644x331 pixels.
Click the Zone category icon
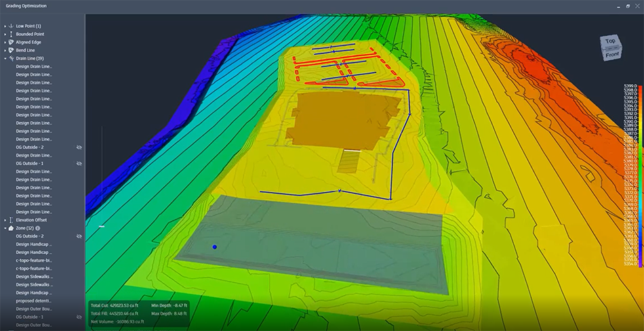(x=11, y=228)
